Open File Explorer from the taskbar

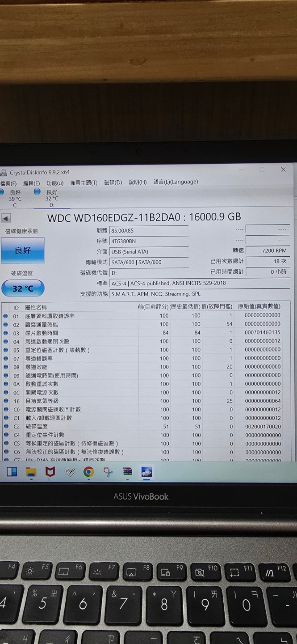tap(31, 471)
